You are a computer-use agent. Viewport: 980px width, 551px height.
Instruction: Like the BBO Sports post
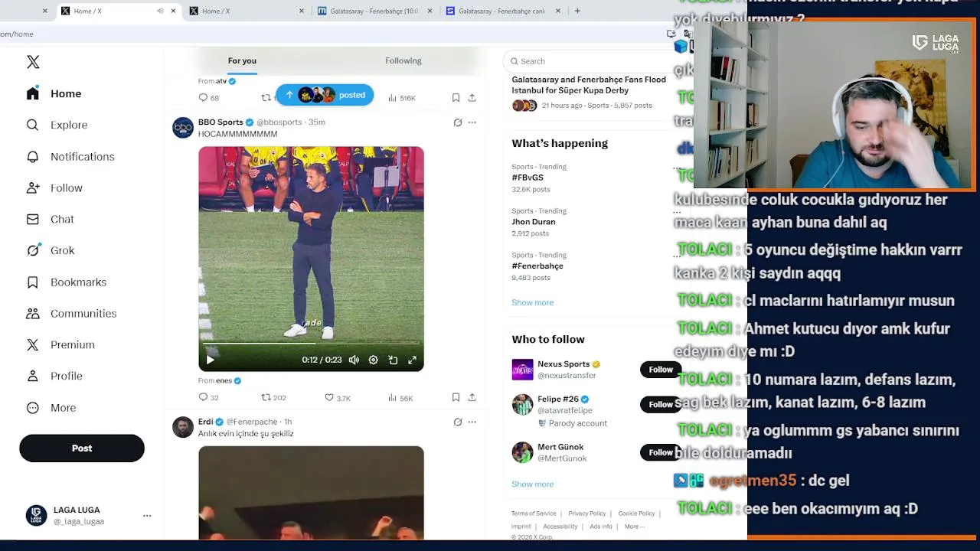(x=338, y=398)
